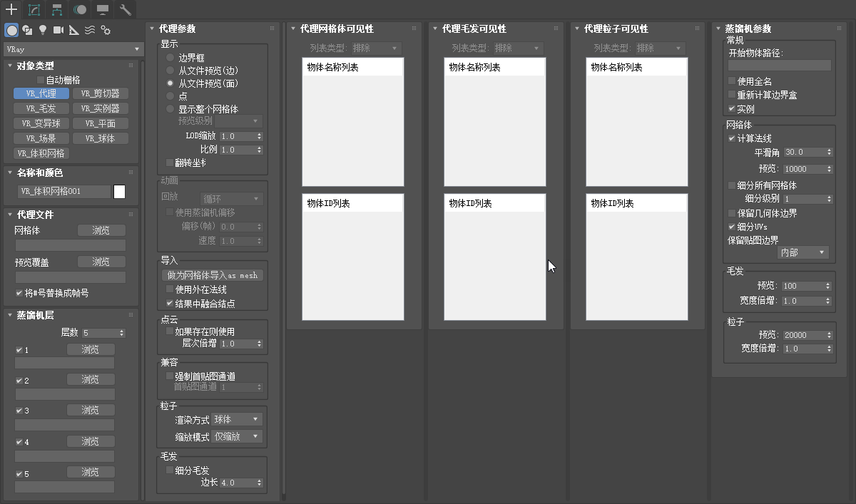Open the Modify command panel tab
Viewport: 856px width, 504px height.
(x=34, y=9)
